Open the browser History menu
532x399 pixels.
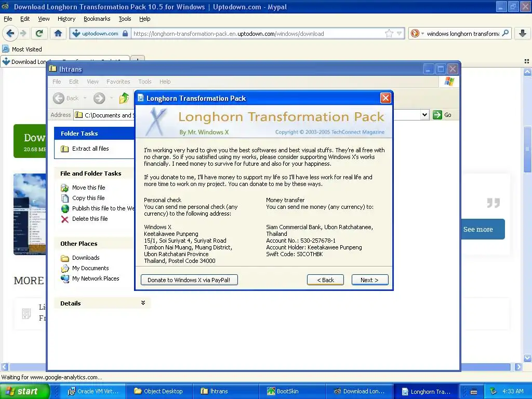66,19
